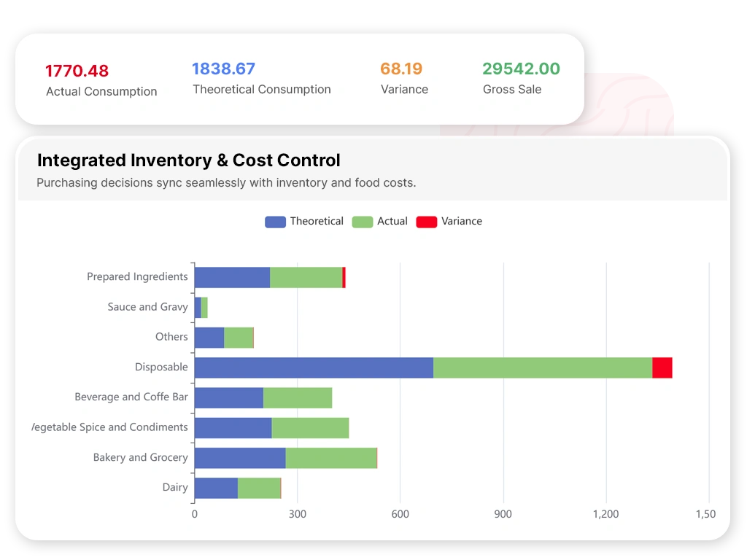This screenshot has width=747, height=560.
Task: Click Bakery and Grocery green bar segment
Action: tap(331, 458)
